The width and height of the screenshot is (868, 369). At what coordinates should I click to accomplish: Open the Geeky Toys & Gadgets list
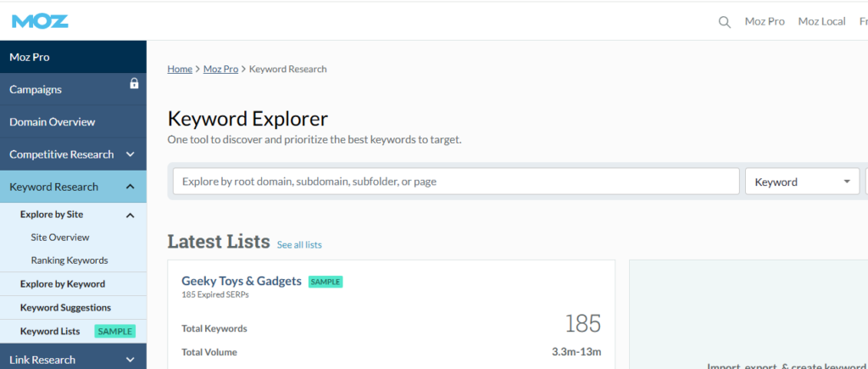242,281
